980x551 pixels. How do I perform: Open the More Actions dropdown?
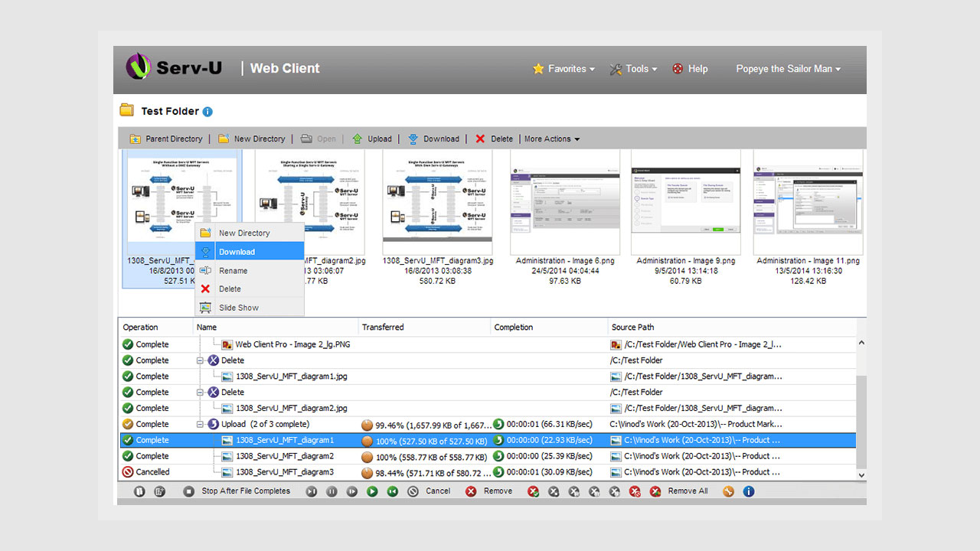pyautogui.click(x=552, y=139)
